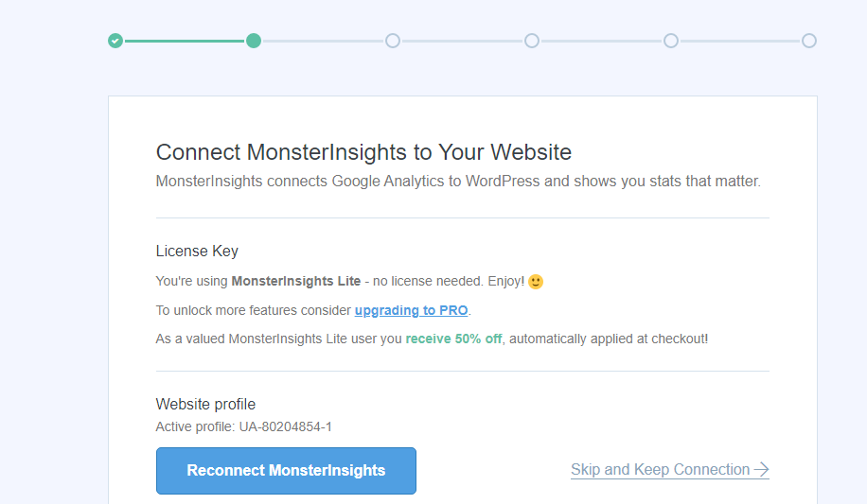Click the gray progress line after step two

click(x=323, y=41)
